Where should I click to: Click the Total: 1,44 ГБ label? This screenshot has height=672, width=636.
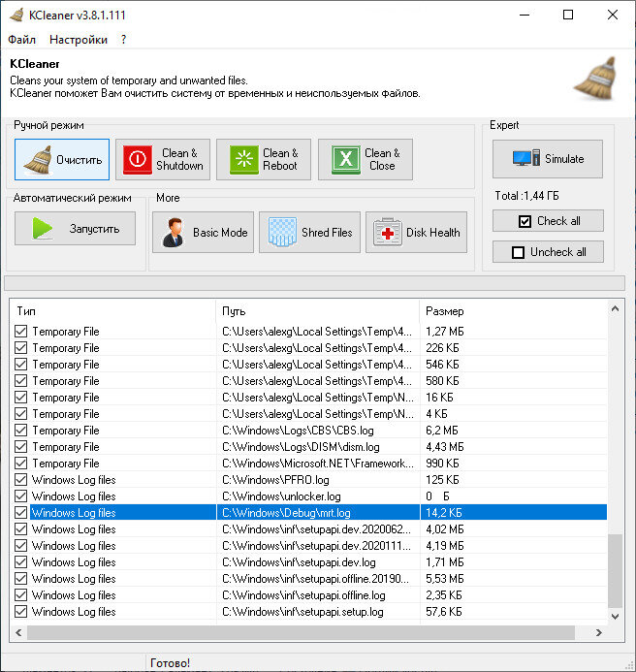point(526,196)
